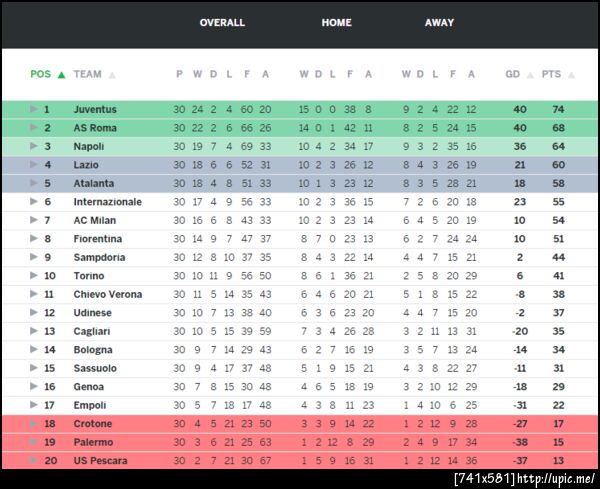Viewport: 600px width, 489px height.
Task: Click the green POS sort arrow
Action: click(62, 75)
